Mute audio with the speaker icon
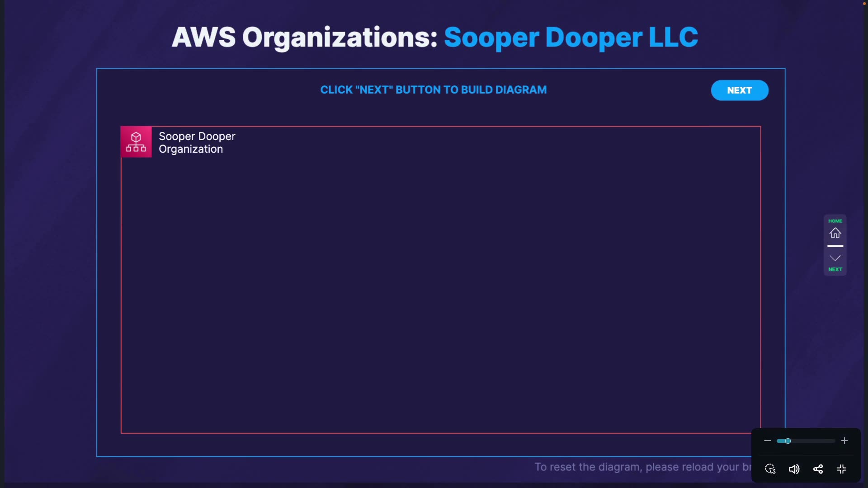The height and width of the screenshot is (488, 868). (794, 469)
